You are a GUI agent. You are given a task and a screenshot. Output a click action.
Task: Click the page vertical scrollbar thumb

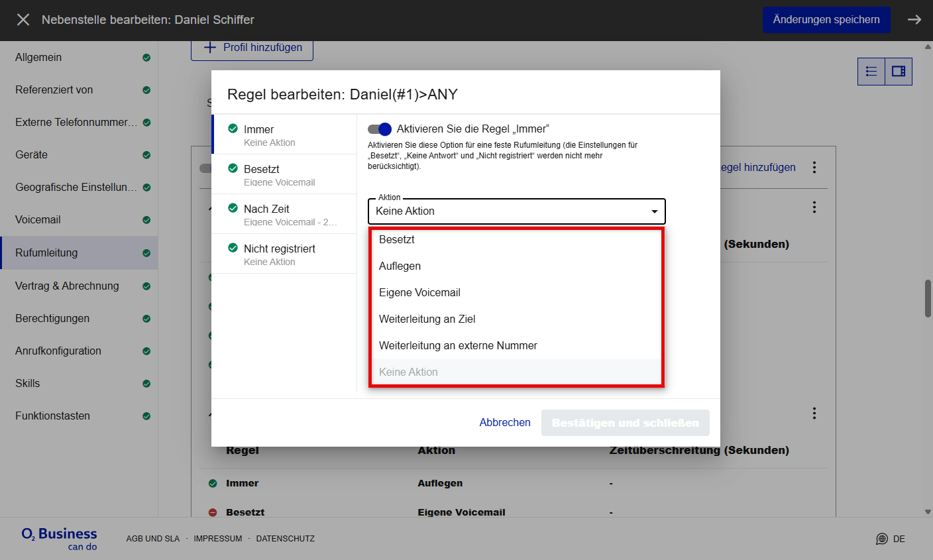[928, 298]
